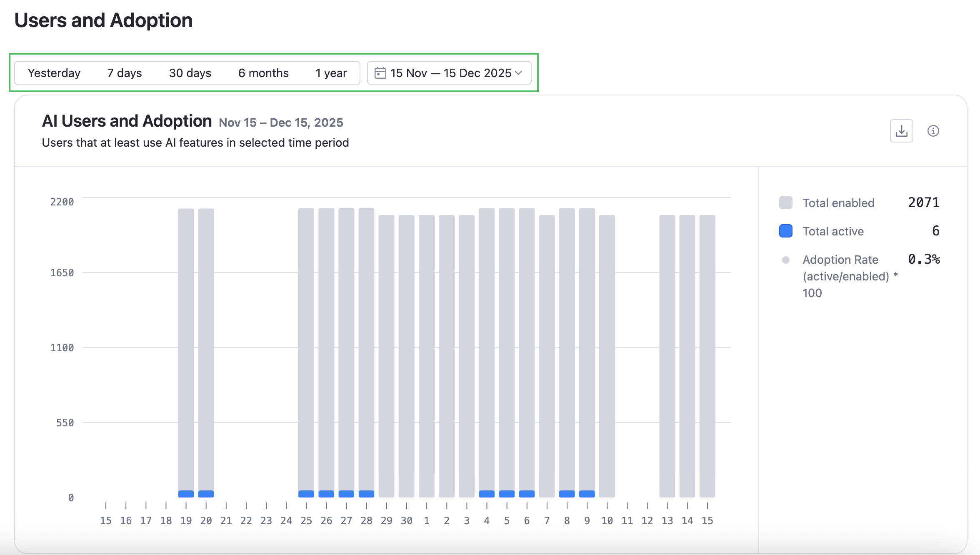Click the Total active blue legend swatch
Screen dimensions: 980x555
click(785, 231)
